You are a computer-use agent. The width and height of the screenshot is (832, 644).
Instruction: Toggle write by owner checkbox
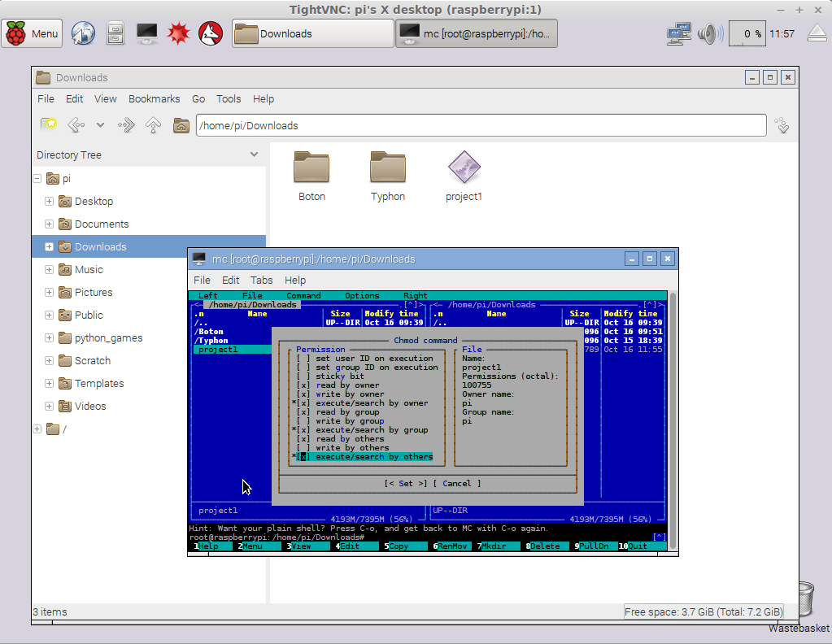[303, 394]
